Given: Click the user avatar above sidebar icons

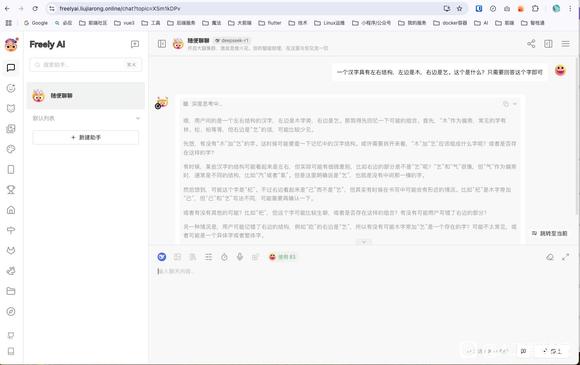Looking at the screenshot, I should point(11,44).
